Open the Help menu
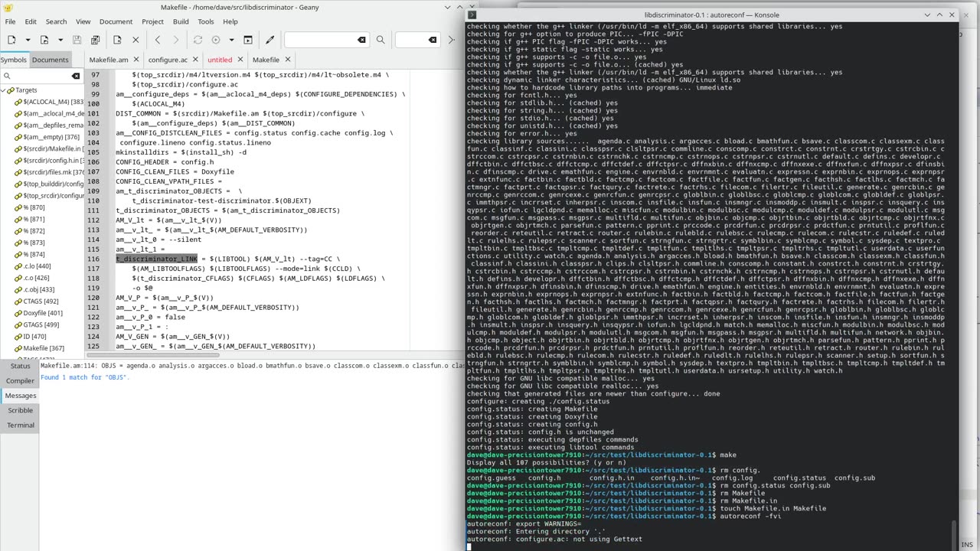The image size is (980, 551). tap(230, 21)
